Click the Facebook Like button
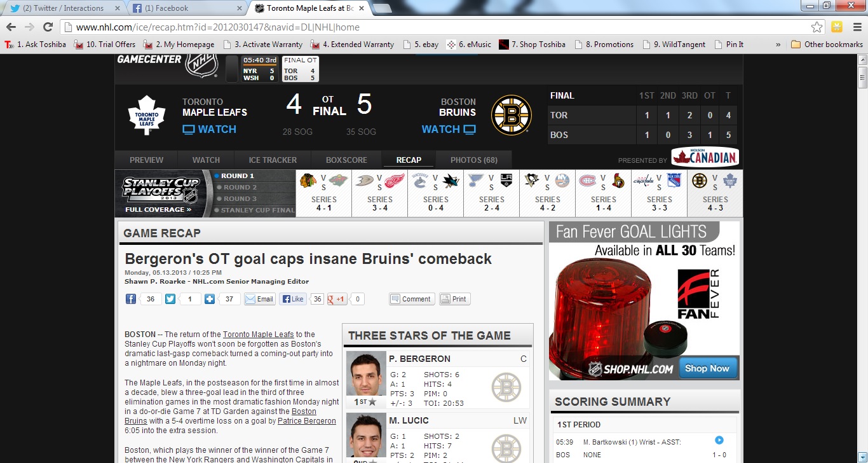 click(293, 299)
